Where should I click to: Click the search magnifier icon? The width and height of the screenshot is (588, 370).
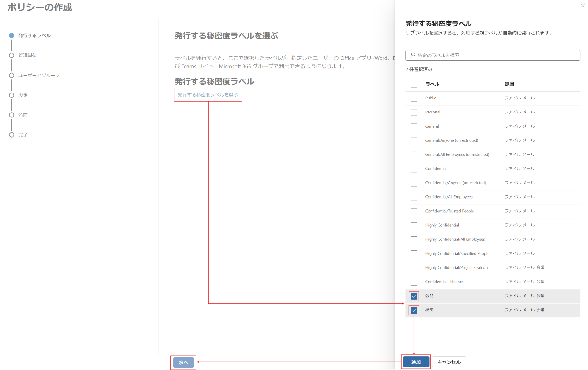point(413,55)
